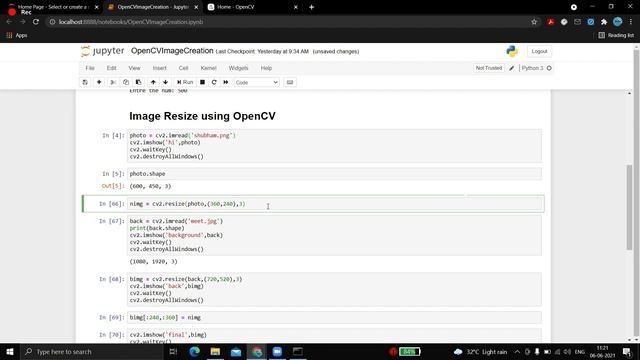Open the Reading list
The height and width of the screenshot is (360, 640).
(x=616, y=36)
